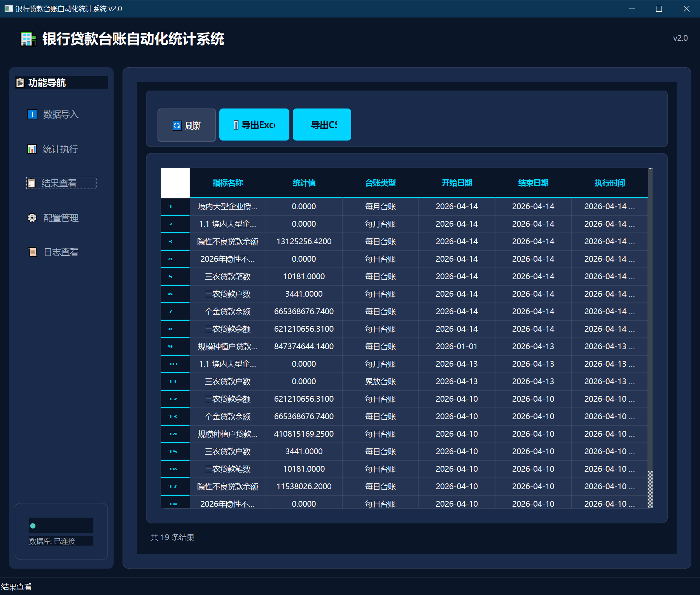This screenshot has width=700, height=595.
Task: Click the building logo in header
Action: pos(28,39)
